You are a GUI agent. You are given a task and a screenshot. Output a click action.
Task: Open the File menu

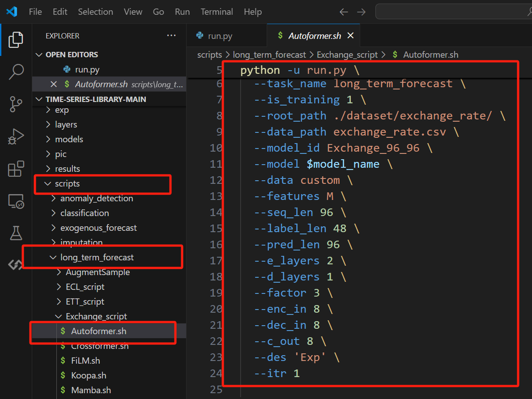point(35,12)
